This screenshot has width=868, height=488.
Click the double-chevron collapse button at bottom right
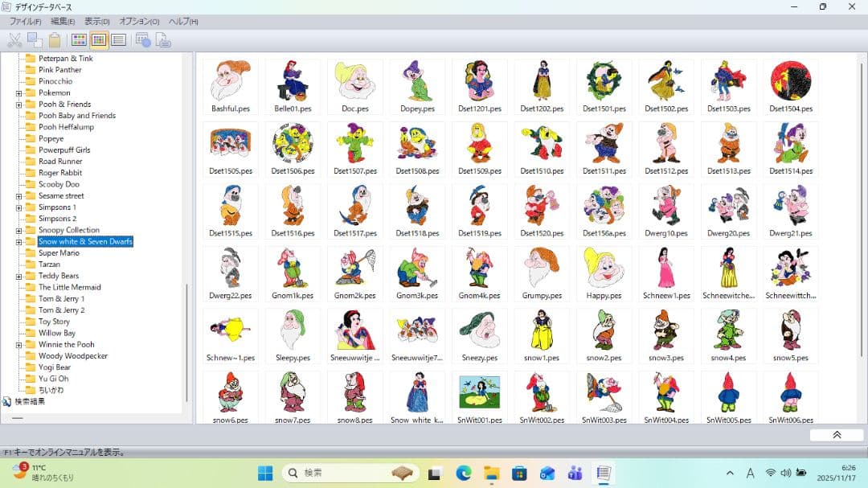(x=836, y=434)
